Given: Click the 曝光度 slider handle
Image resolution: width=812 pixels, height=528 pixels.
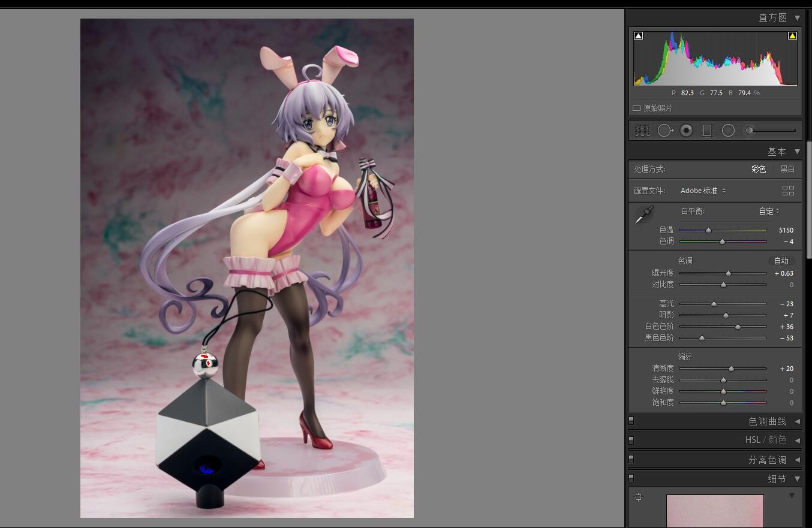Looking at the screenshot, I should (x=729, y=273).
